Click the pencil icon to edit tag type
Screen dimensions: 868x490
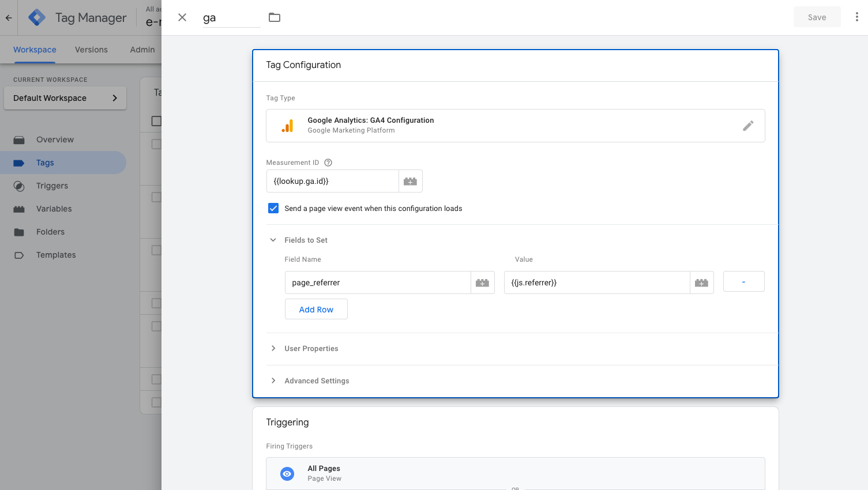pos(748,126)
